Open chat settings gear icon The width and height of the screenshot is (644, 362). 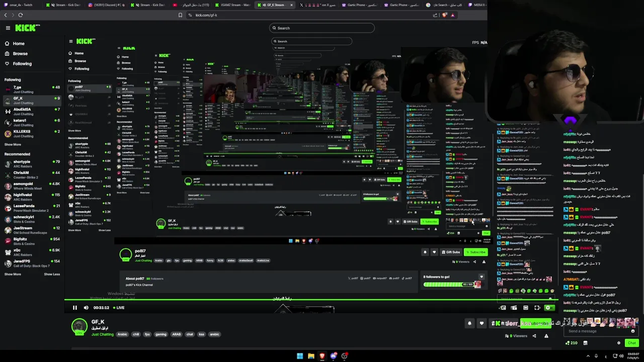tap(619, 343)
